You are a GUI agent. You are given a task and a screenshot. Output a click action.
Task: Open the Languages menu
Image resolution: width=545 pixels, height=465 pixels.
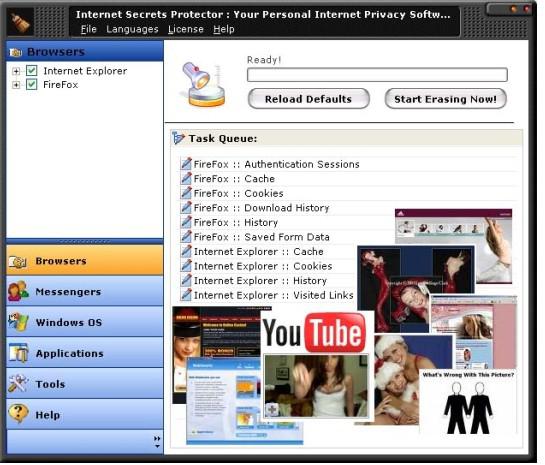[132, 29]
